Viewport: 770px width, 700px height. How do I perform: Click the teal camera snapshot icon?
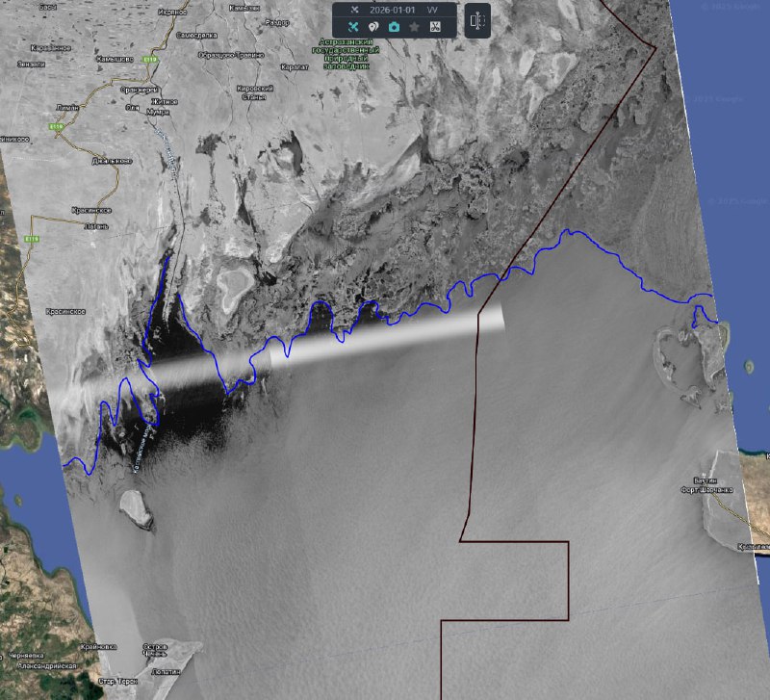(394, 27)
